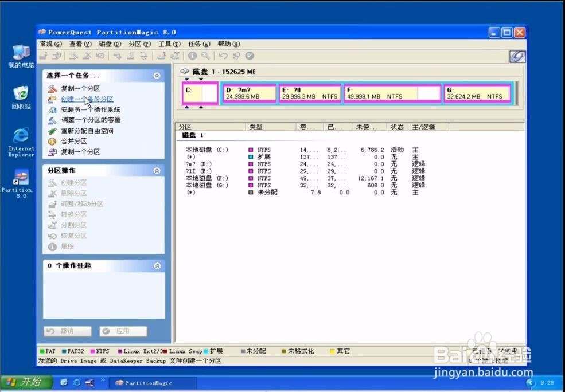Select the C: partition block in disk map

click(200, 93)
